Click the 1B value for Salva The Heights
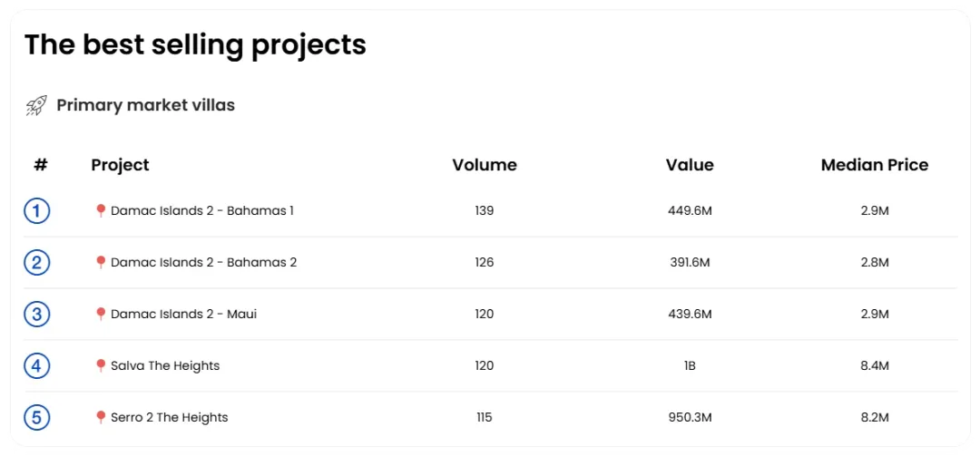Viewport: 980px width, 456px height. pos(690,366)
